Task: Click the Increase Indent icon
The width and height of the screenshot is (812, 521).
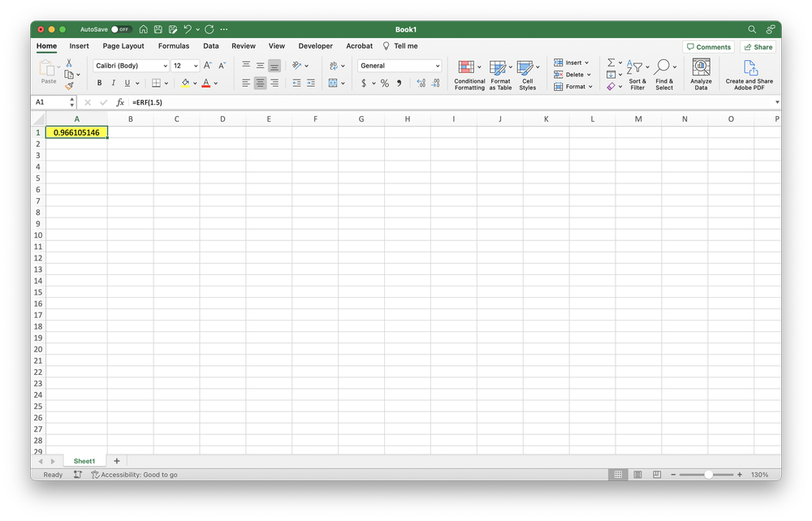Action: (x=311, y=83)
